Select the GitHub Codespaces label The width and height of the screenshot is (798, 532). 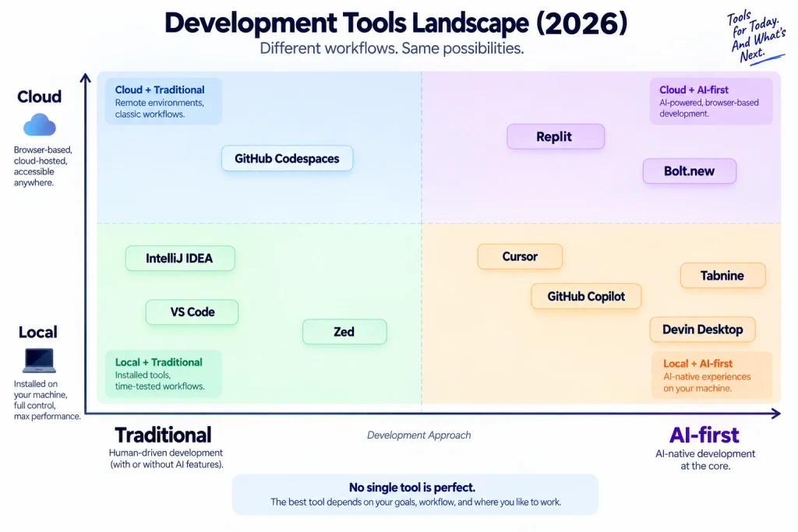[287, 158]
